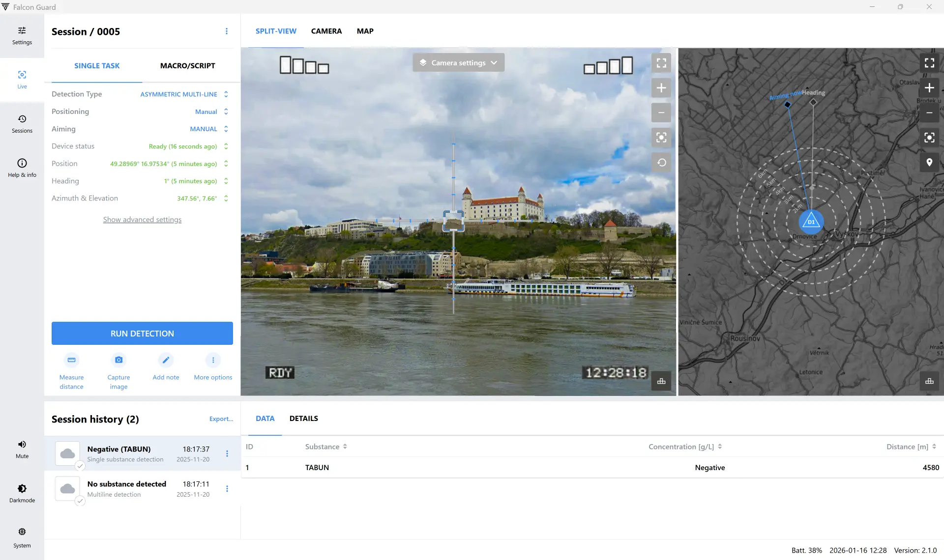Open the Camera settings dropdown
The width and height of the screenshot is (944, 560).
click(x=459, y=63)
